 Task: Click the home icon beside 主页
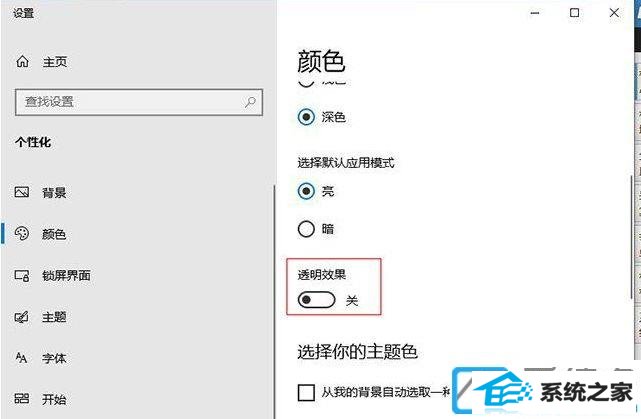pos(22,62)
